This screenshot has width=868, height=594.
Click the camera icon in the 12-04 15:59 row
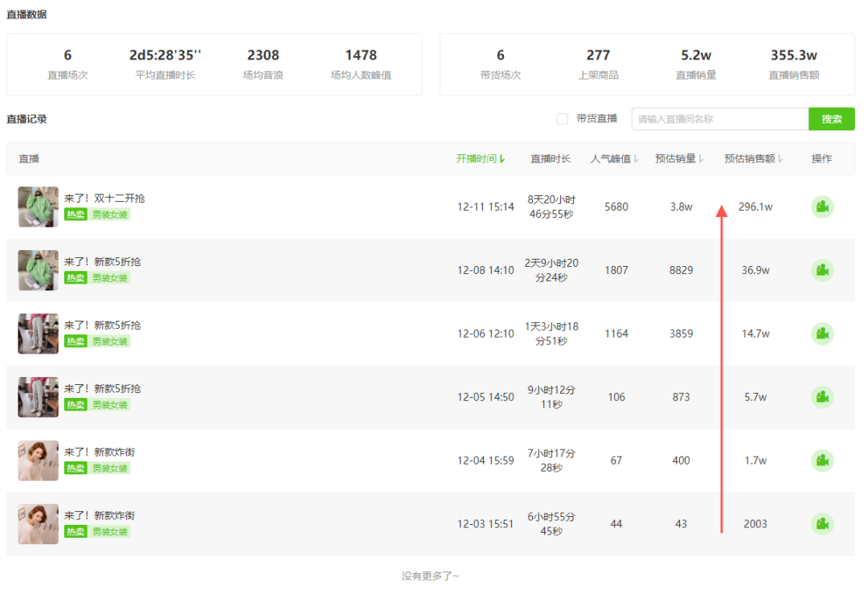(821, 461)
